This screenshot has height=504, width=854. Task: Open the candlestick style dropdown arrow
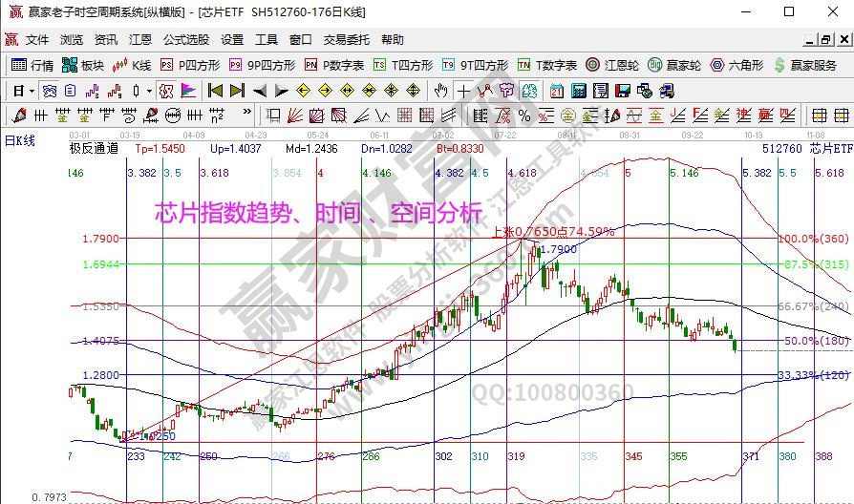pyautogui.click(x=148, y=91)
